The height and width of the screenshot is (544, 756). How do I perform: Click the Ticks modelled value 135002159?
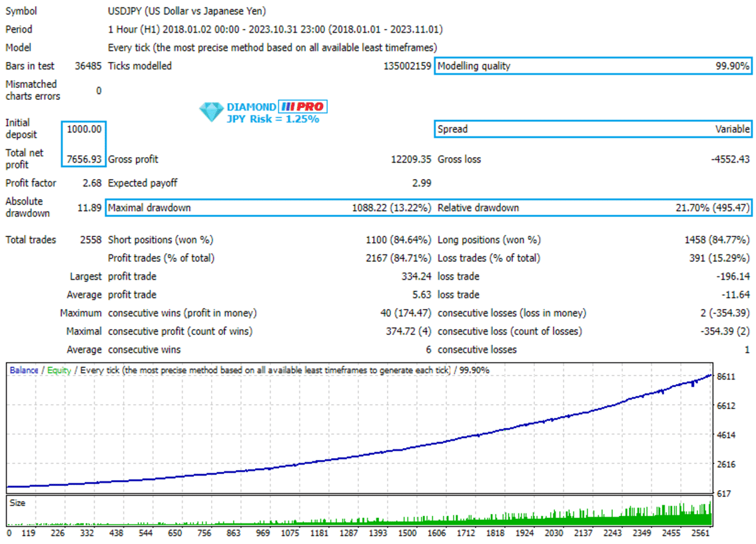pos(407,66)
